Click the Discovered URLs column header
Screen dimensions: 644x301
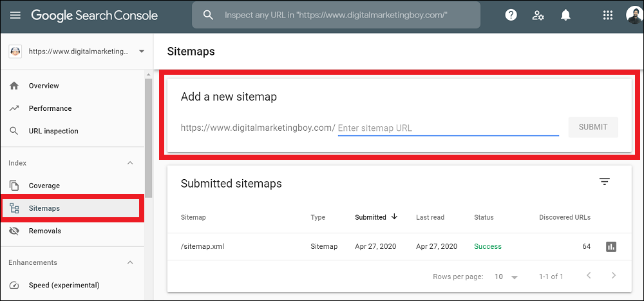click(565, 217)
